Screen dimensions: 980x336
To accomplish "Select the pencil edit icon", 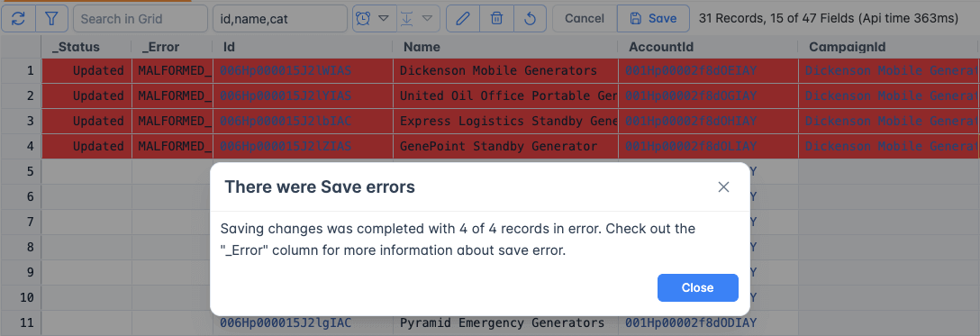I will (x=463, y=19).
